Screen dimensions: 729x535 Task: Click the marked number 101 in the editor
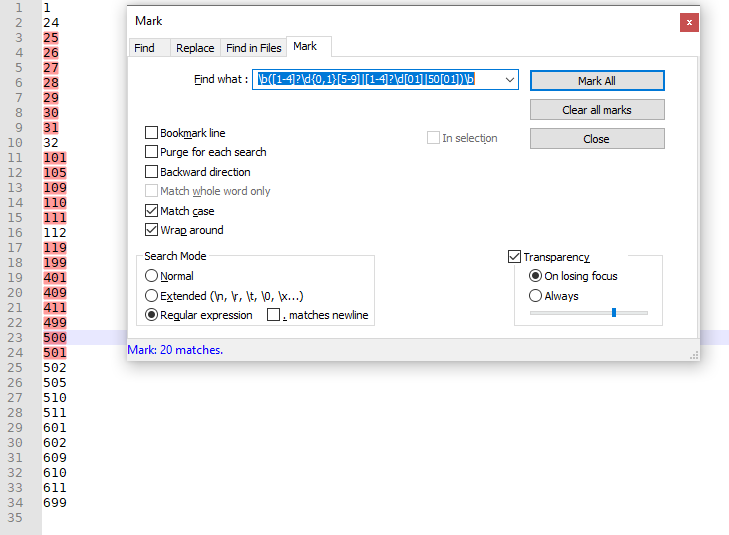pos(55,158)
